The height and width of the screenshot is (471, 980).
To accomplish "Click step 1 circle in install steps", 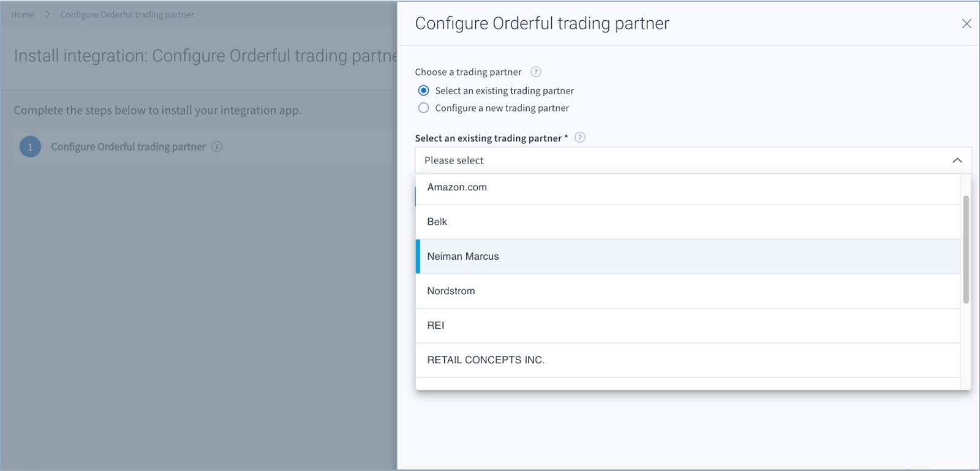I will tap(30, 147).
